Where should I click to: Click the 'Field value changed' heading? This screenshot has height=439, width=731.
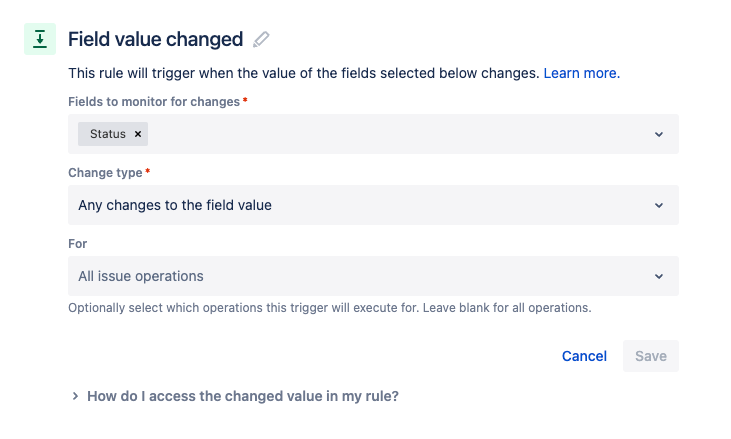[x=156, y=39]
